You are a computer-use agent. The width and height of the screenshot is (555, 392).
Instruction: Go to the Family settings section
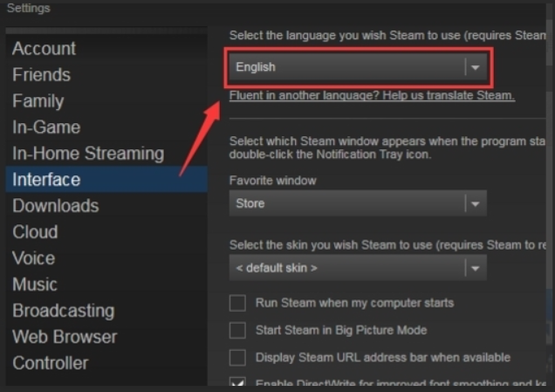tap(106, 101)
